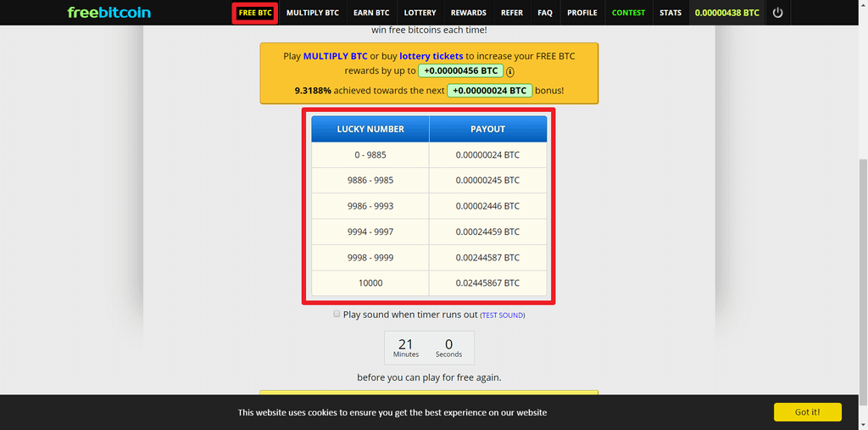Enable play sound when timer runs out

(337, 314)
